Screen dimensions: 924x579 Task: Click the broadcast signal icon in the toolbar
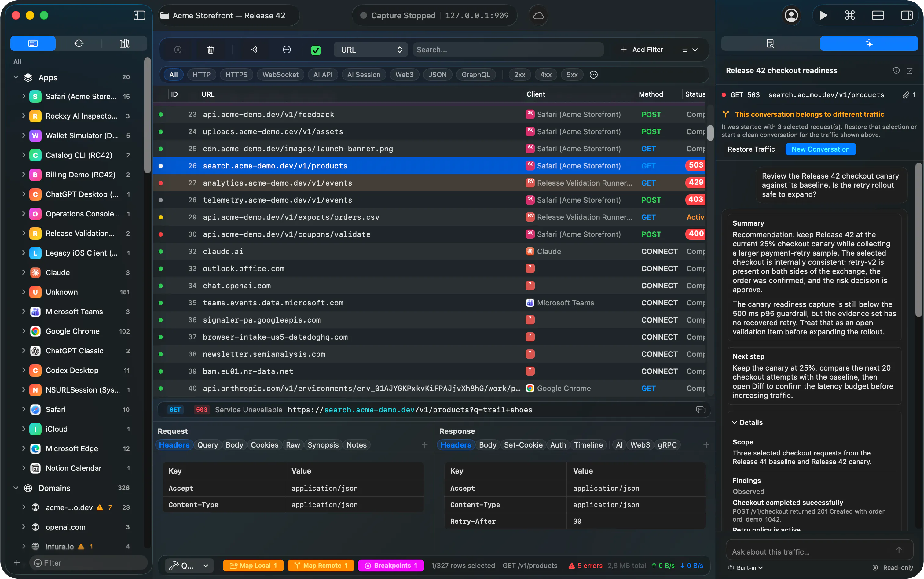[x=254, y=50]
